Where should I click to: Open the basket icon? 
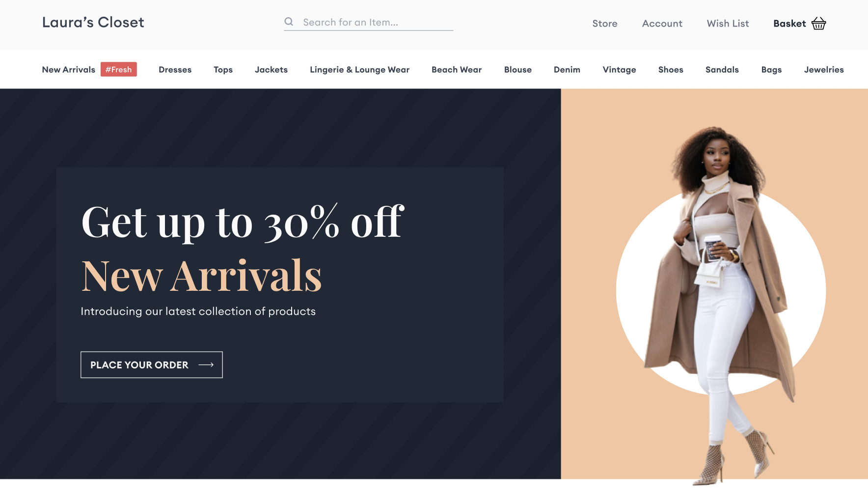(x=818, y=23)
